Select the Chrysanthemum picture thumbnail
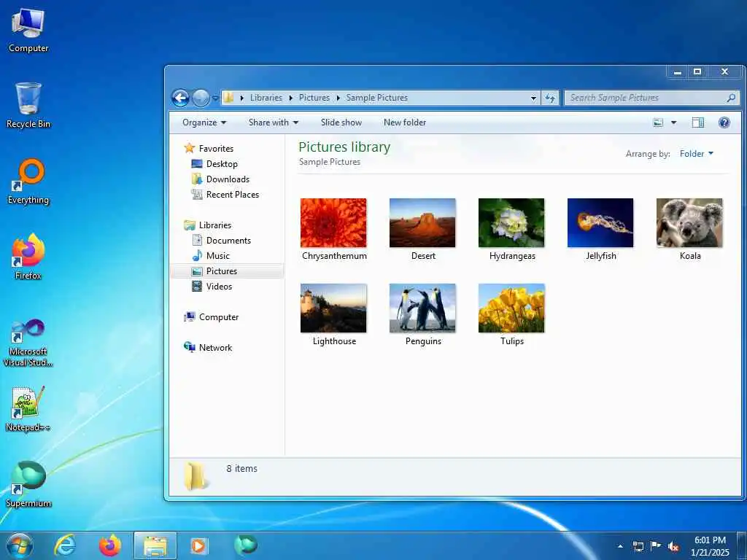Viewport: 747px width, 560px height. [333, 223]
